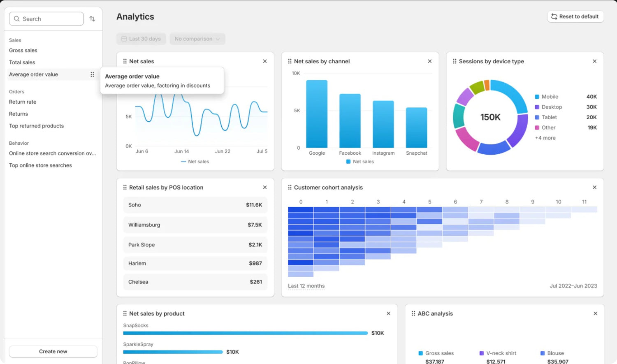Open the No comparison dropdown
617x364 pixels.
click(x=197, y=39)
